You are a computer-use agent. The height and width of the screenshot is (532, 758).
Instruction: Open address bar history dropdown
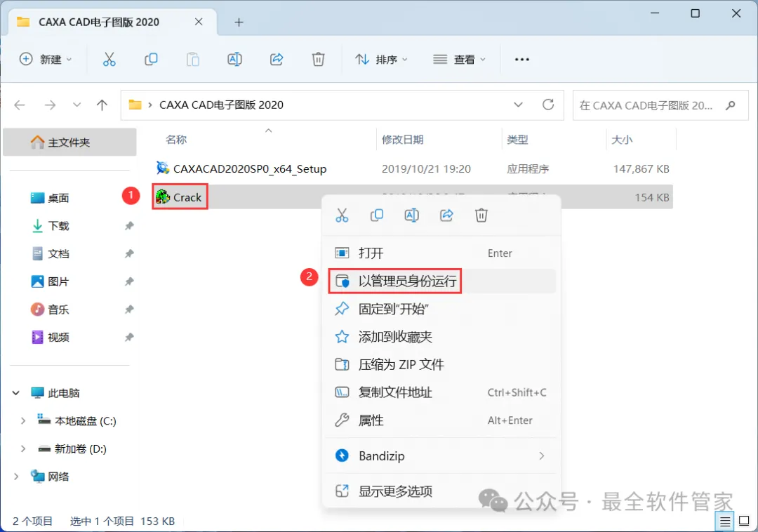coord(518,105)
